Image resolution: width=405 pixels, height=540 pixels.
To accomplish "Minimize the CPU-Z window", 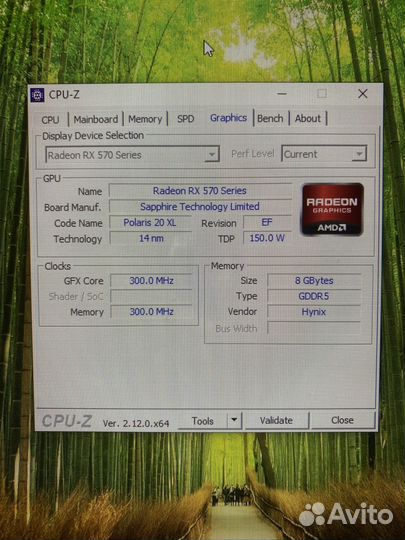I will point(282,94).
